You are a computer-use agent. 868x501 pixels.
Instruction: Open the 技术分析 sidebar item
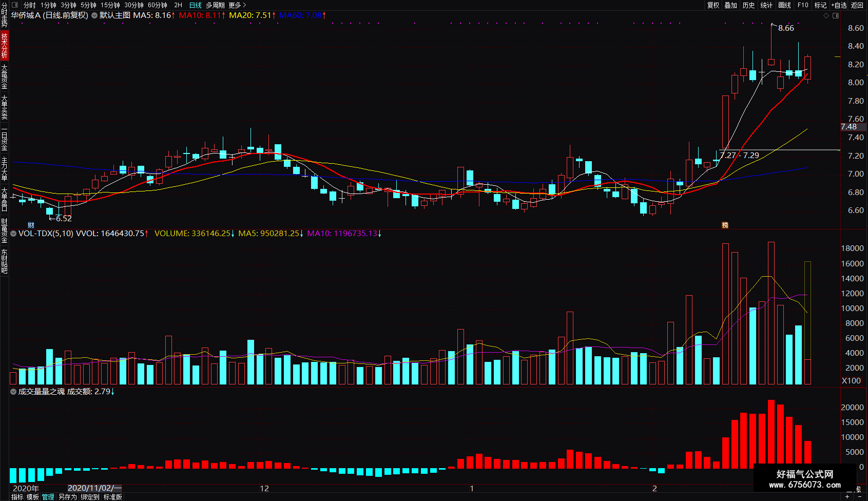[x=5, y=45]
